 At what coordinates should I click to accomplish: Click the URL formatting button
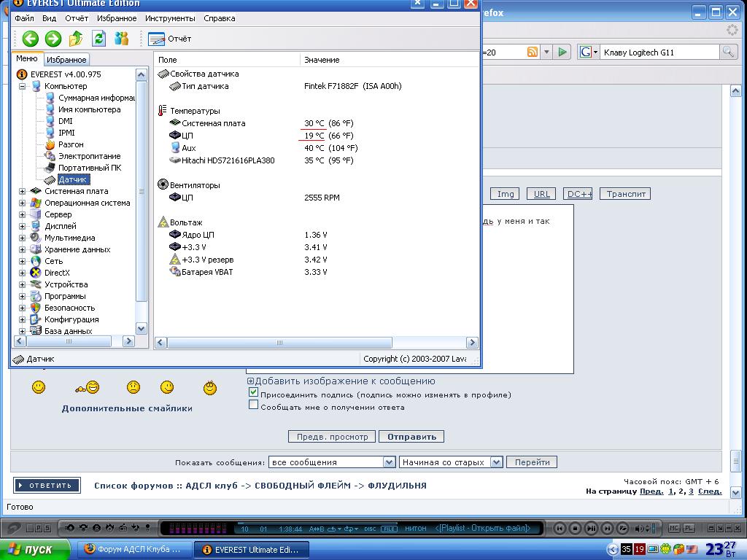(x=542, y=194)
